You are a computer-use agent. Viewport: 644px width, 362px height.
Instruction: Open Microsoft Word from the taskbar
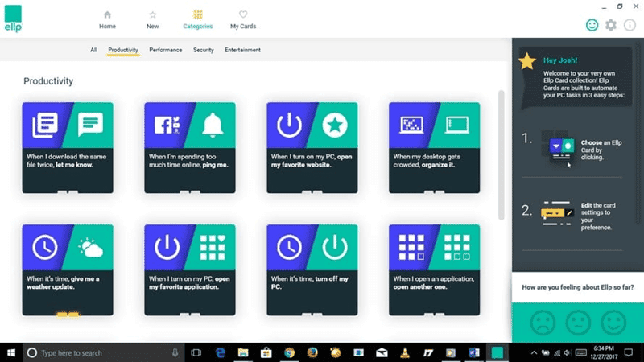[474, 352]
